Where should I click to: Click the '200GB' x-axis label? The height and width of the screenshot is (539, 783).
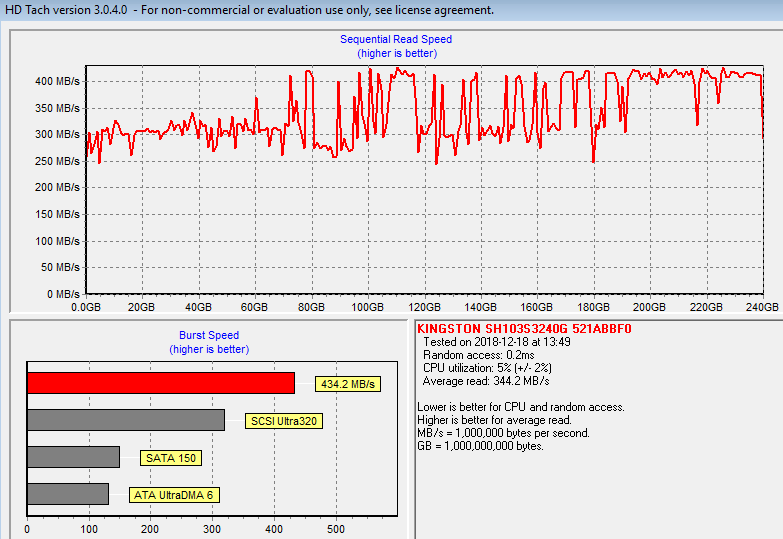649,307
